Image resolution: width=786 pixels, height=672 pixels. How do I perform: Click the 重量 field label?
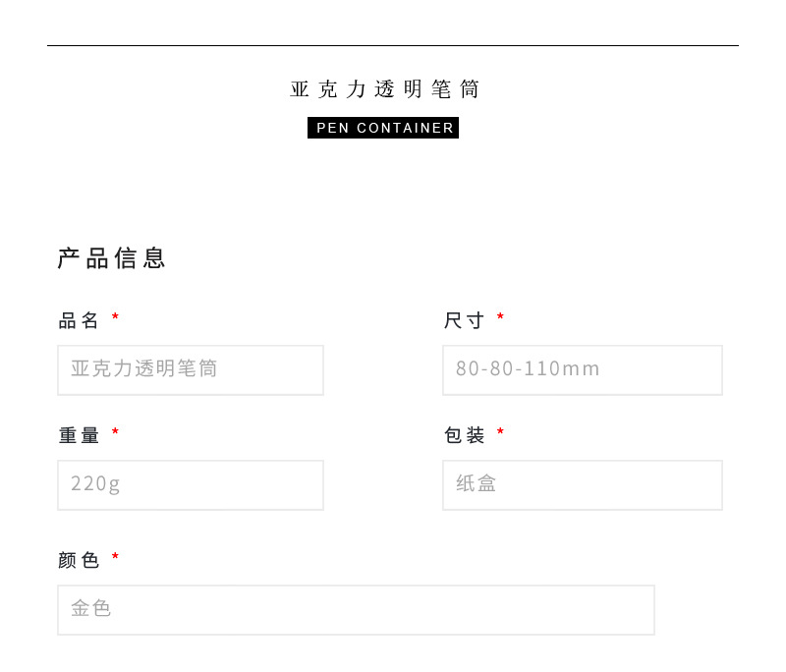pyautogui.click(x=79, y=435)
